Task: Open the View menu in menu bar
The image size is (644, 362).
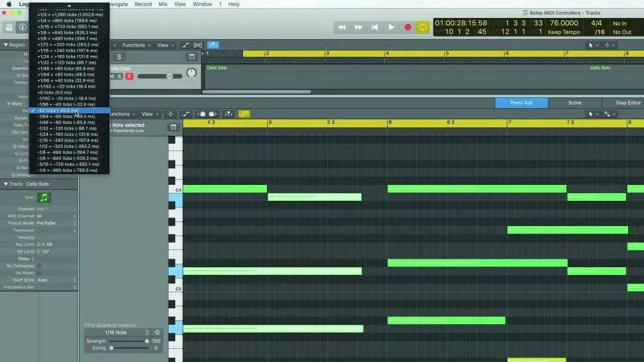Action: (x=180, y=4)
